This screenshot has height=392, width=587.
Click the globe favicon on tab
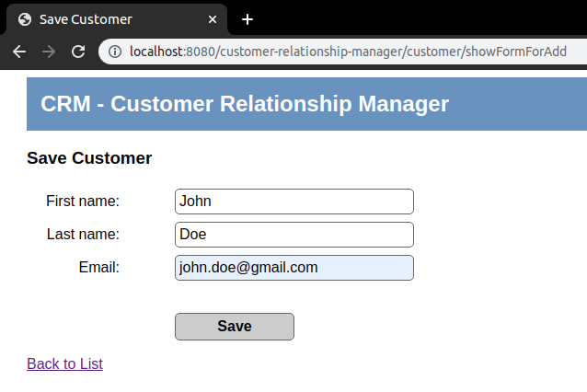pos(25,19)
